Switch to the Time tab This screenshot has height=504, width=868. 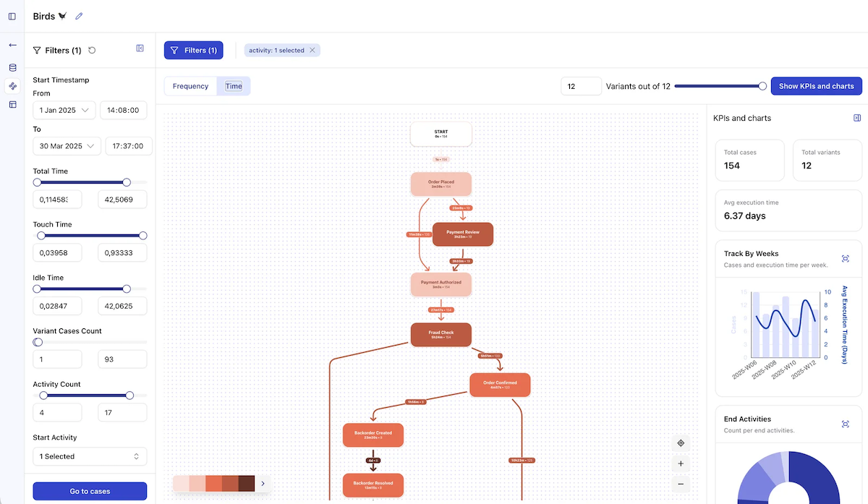[x=233, y=85]
